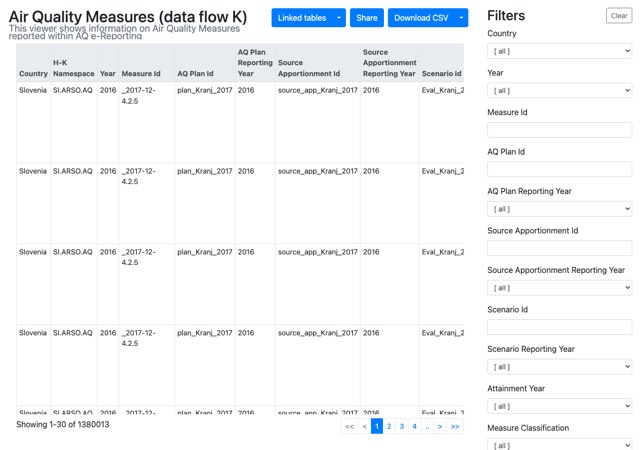Click Slovenia in the first table row
The image size is (640, 450).
tap(33, 90)
